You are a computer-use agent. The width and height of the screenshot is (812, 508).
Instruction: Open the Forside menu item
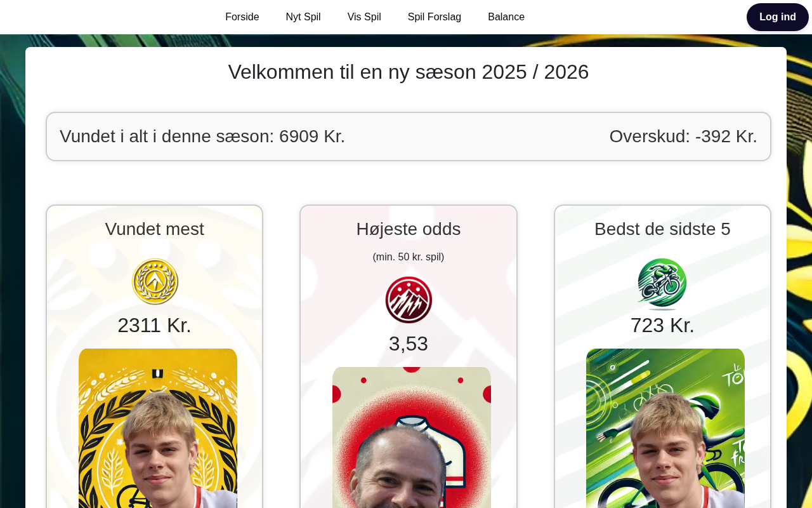[242, 17]
